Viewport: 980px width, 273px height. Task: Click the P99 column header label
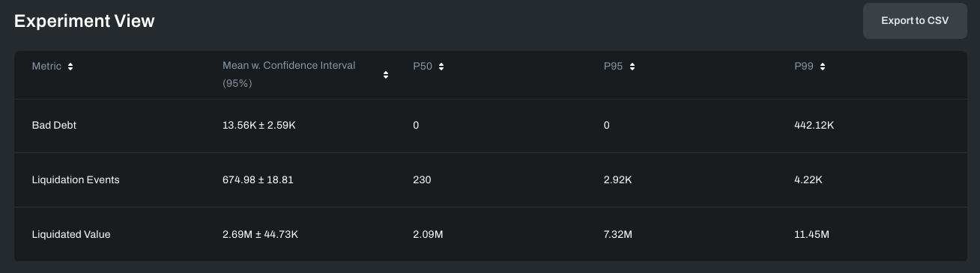pos(804,67)
